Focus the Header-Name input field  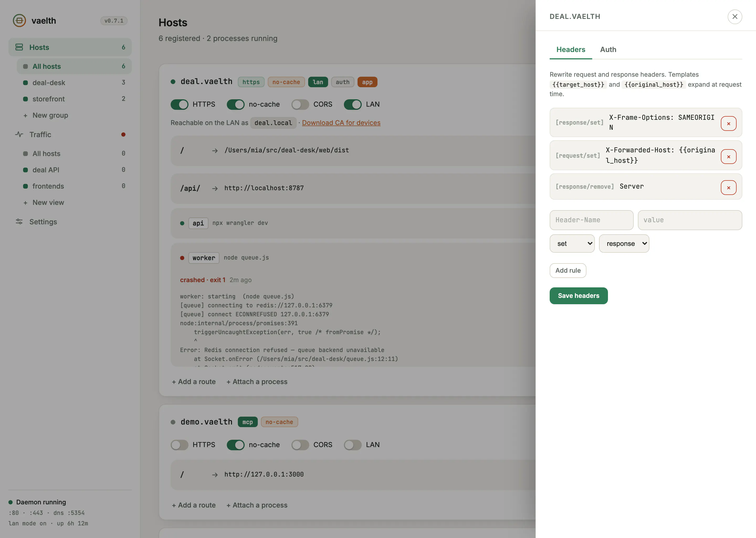(591, 220)
